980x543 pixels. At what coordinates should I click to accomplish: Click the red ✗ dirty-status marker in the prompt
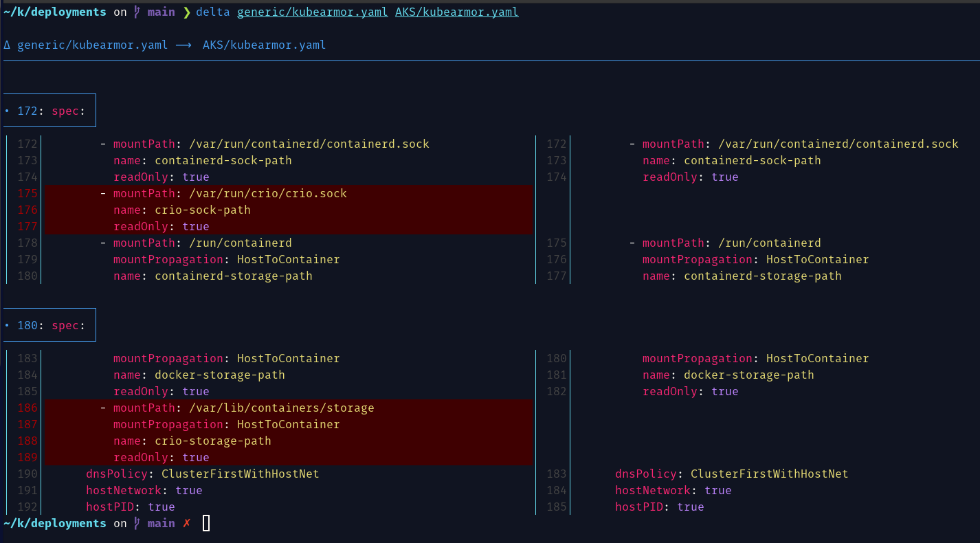coord(186,524)
